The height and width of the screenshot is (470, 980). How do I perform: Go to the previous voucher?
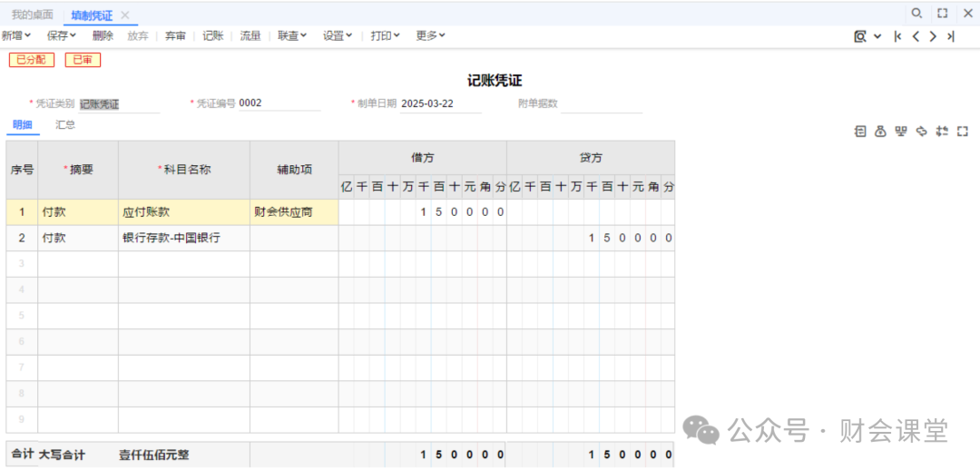(x=916, y=36)
